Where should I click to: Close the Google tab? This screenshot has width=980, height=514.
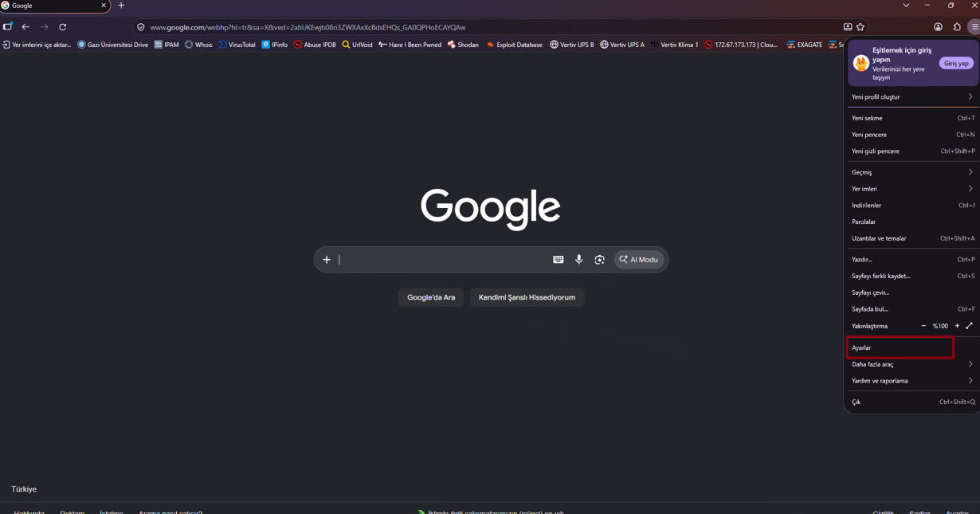tap(104, 6)
